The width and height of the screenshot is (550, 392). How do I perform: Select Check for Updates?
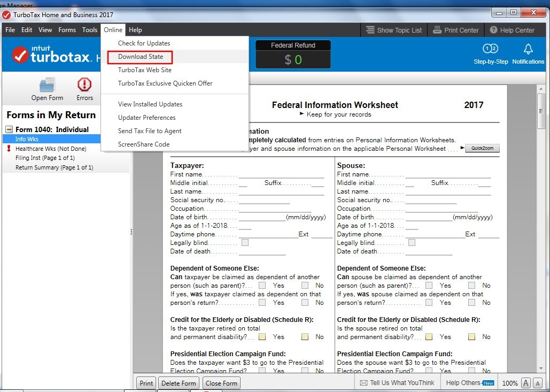[x=175, y=43]
